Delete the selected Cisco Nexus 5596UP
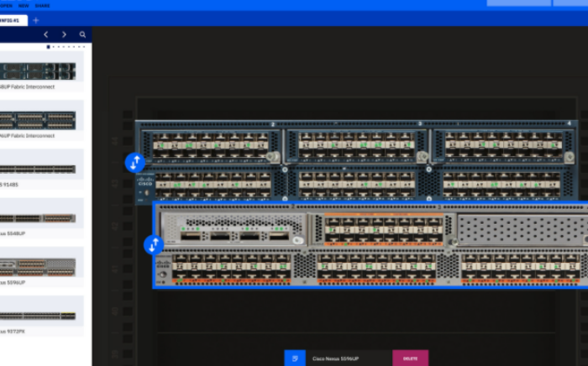 [x=410, y=358]
